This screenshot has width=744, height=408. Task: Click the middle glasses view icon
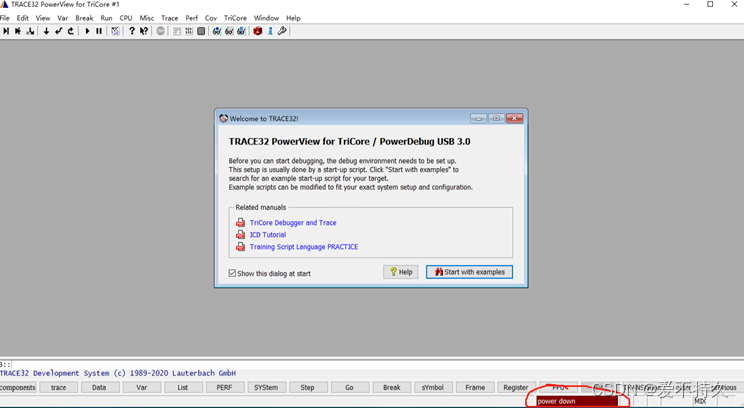click(x=229, y=31)
